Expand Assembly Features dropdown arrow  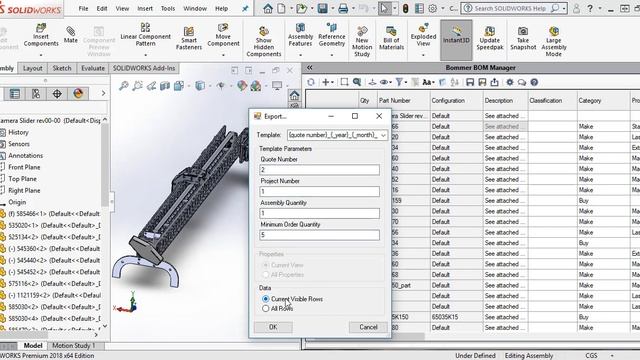(300, 55)
